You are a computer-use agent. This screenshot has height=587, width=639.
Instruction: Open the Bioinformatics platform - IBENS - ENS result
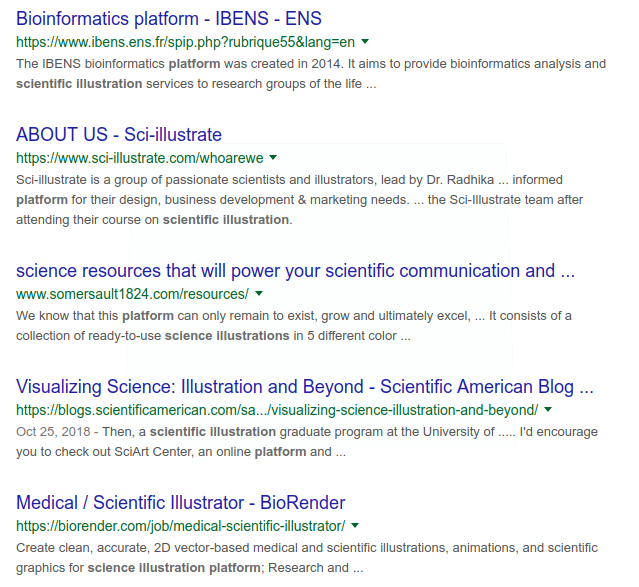click(x=169, y=19)
